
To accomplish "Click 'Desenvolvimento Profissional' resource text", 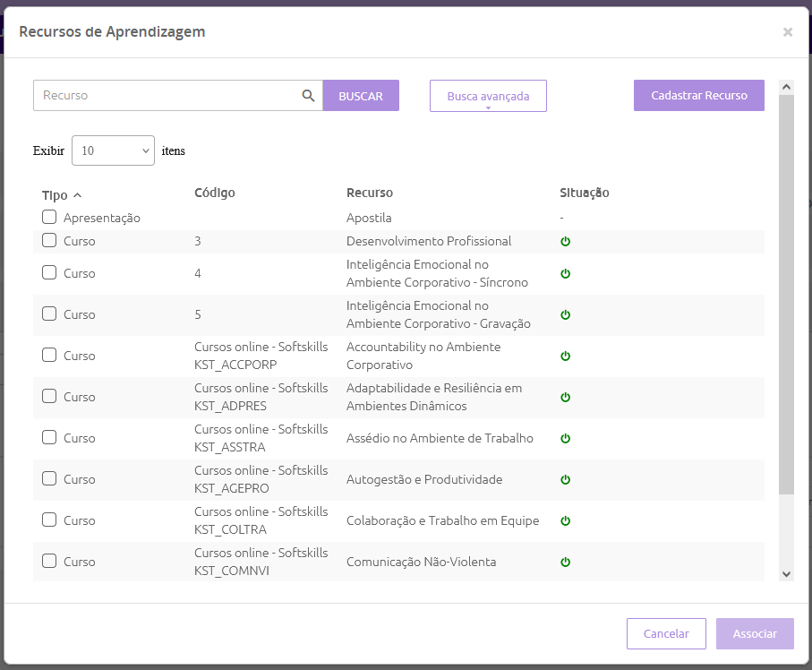I will coord(429,241).
